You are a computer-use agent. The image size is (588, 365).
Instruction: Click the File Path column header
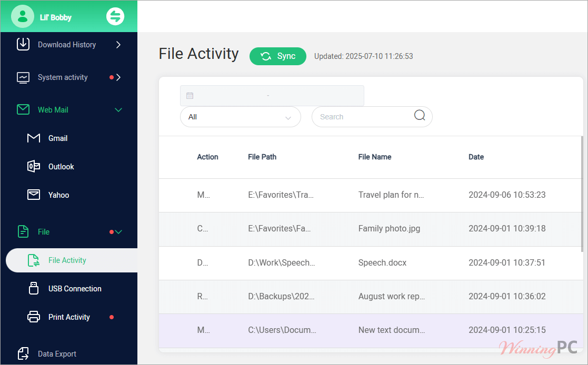(262, 157)
